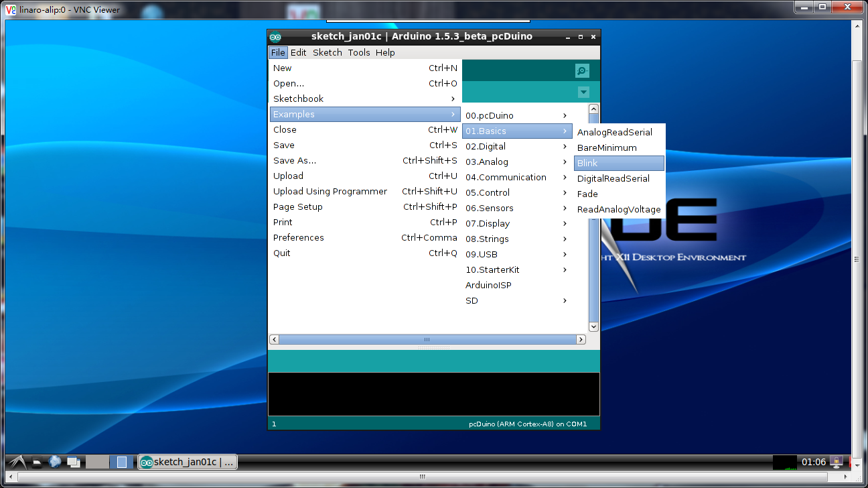
Task: Open the ReadAnalogVoltage example
Action: pyautogui.click(x=620, y=209)
